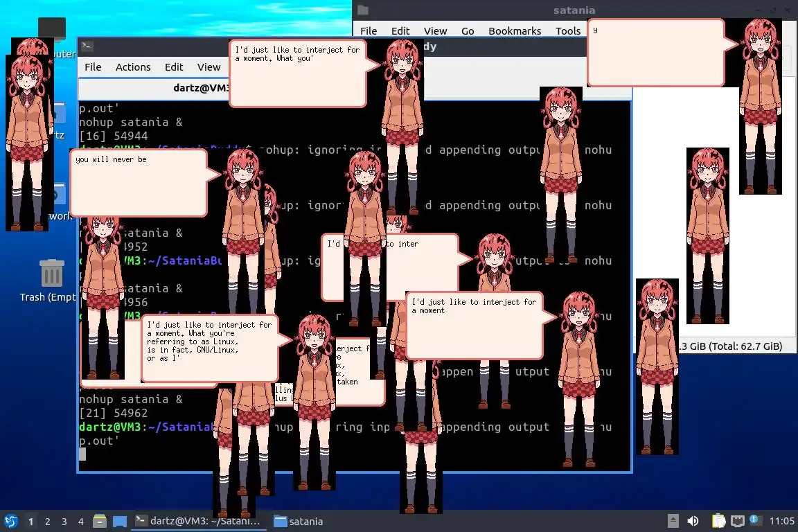Activate the satania folder taskbar entry

[x=299, y=522]
